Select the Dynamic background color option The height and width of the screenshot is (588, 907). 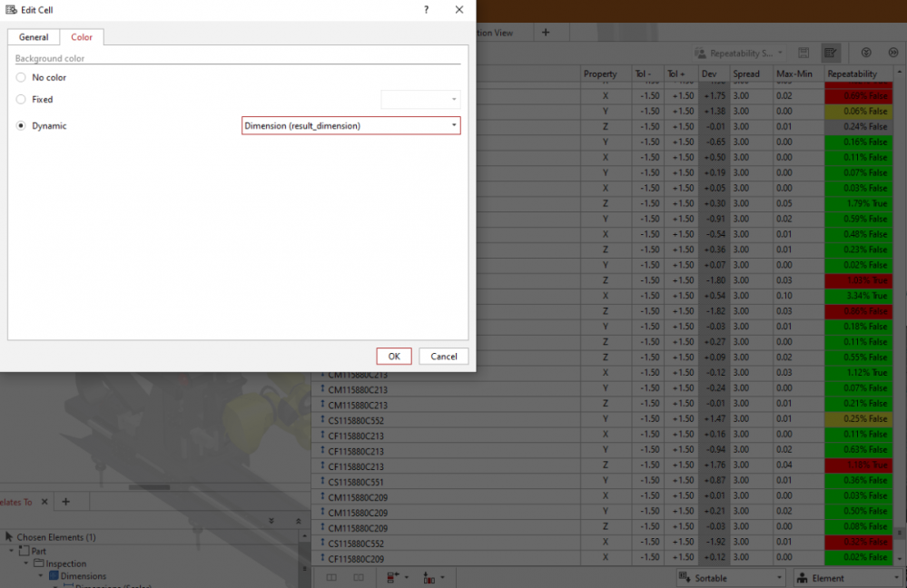(21, 125)
